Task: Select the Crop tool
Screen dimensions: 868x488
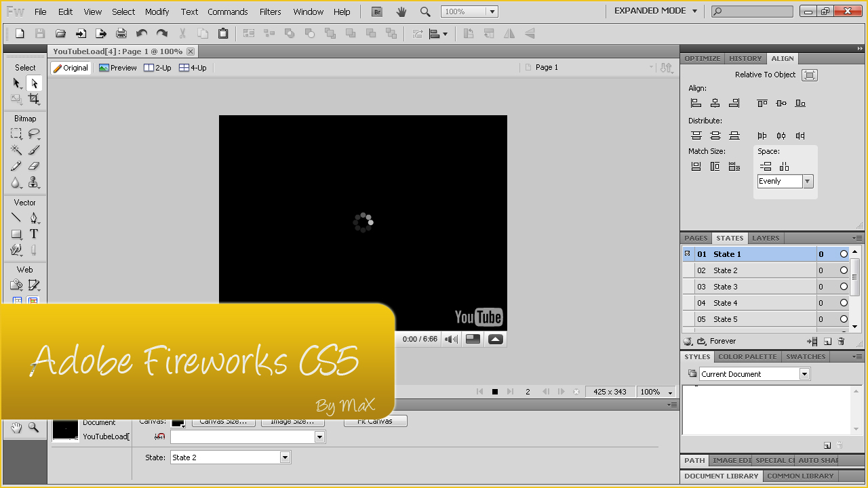Action: click(x=34, y=100)
